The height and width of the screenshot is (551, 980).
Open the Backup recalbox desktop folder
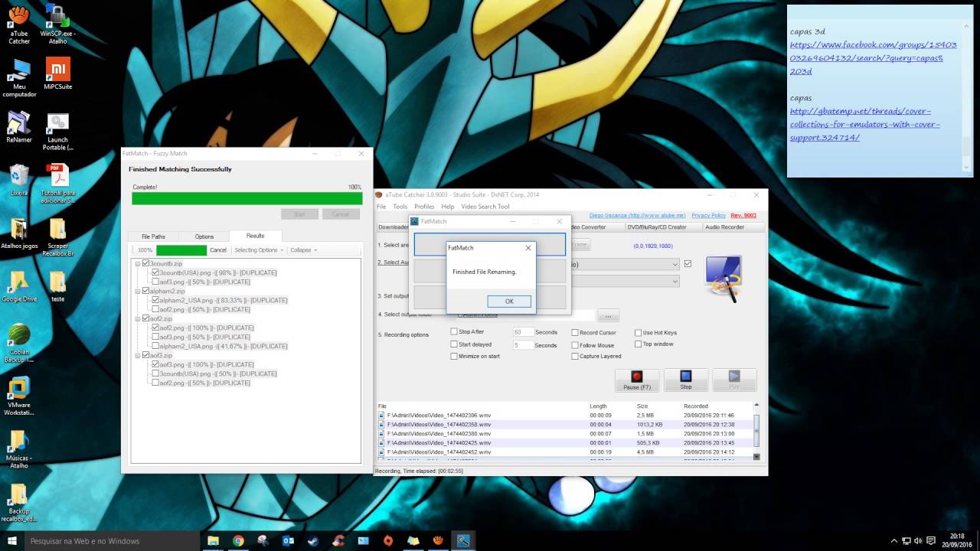tap(19, 503)
